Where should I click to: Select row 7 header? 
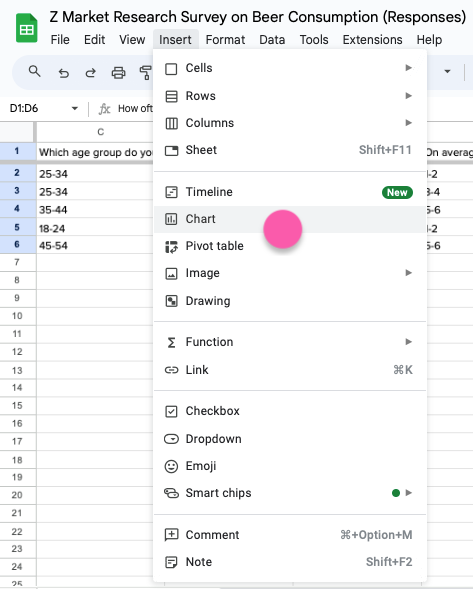(17, 262)
